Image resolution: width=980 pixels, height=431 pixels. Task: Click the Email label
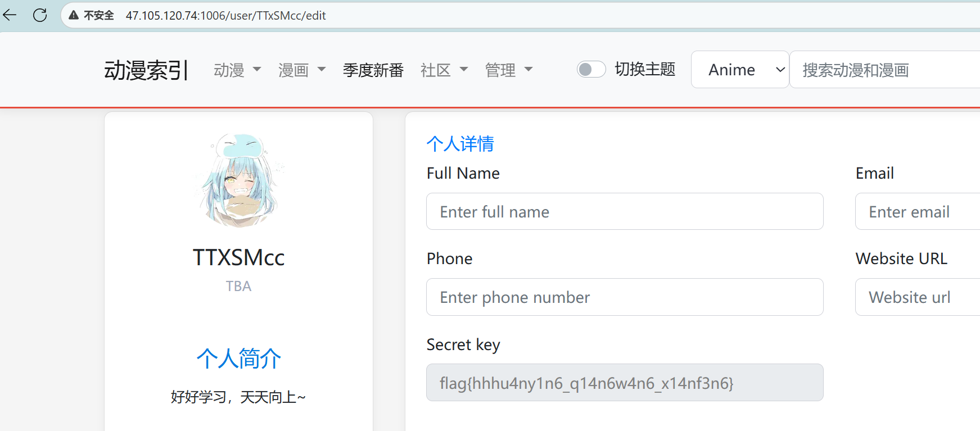coord(875,173)
